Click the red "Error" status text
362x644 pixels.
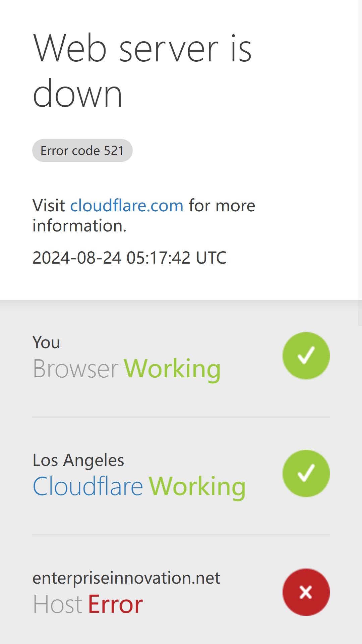pyautogui.click(x=115, y=604)
